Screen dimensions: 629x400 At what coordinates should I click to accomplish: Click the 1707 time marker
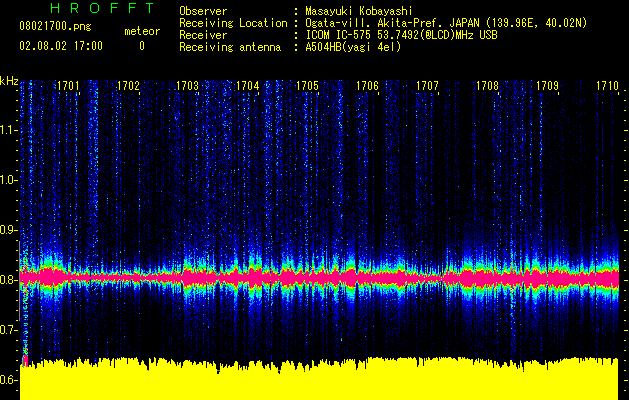427,86
